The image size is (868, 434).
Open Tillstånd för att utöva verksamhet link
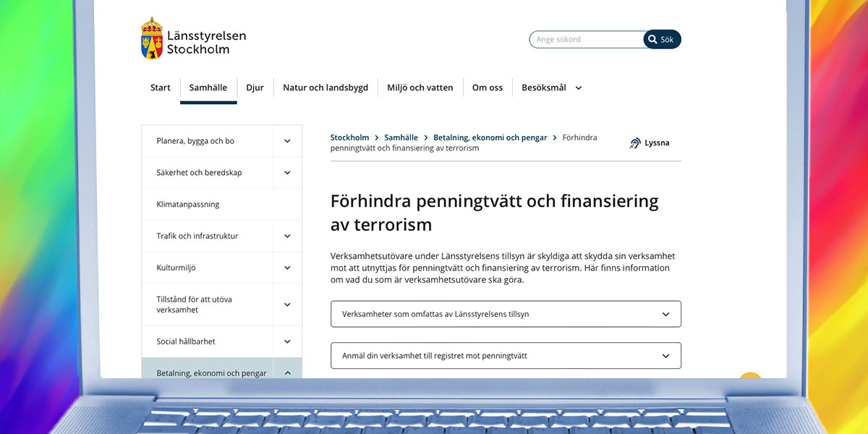tap(194, 305)
